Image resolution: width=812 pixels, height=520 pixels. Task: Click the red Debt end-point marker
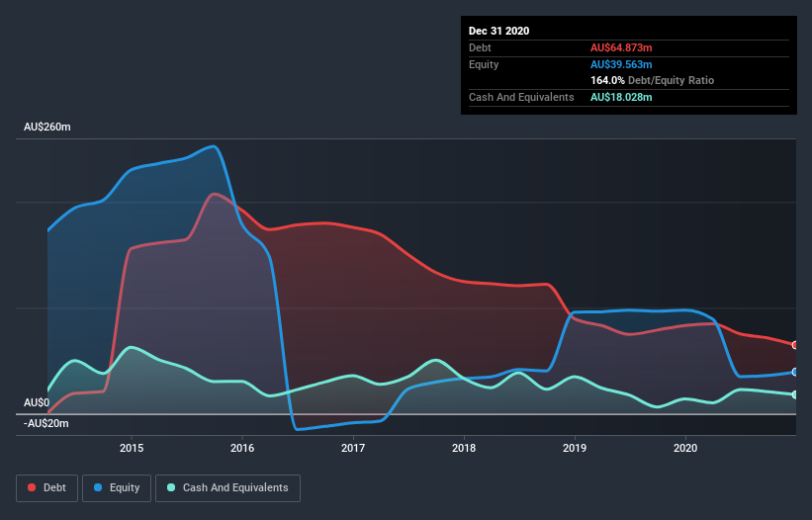[x=795, y=345]
